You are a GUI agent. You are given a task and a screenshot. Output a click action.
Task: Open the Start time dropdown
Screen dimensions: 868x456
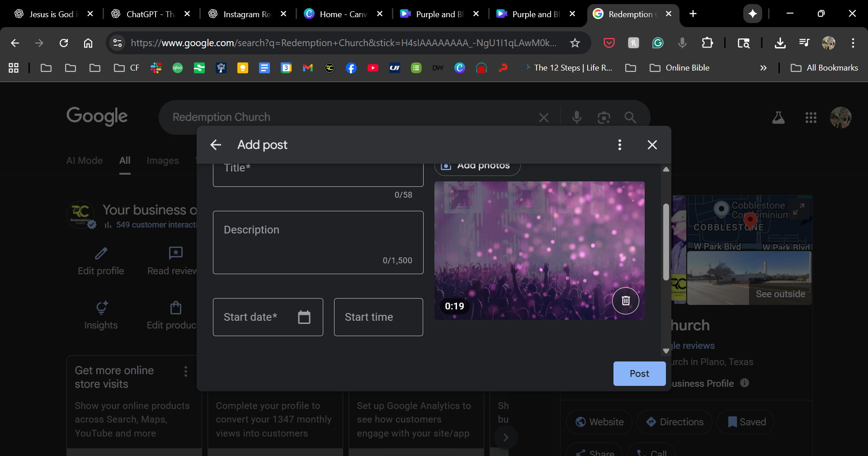point(378,317)
